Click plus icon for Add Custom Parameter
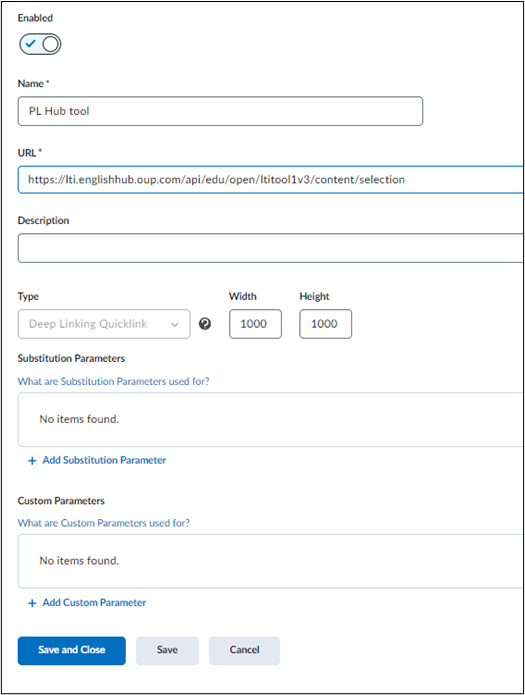525x695 pixels. click(32, 603)
